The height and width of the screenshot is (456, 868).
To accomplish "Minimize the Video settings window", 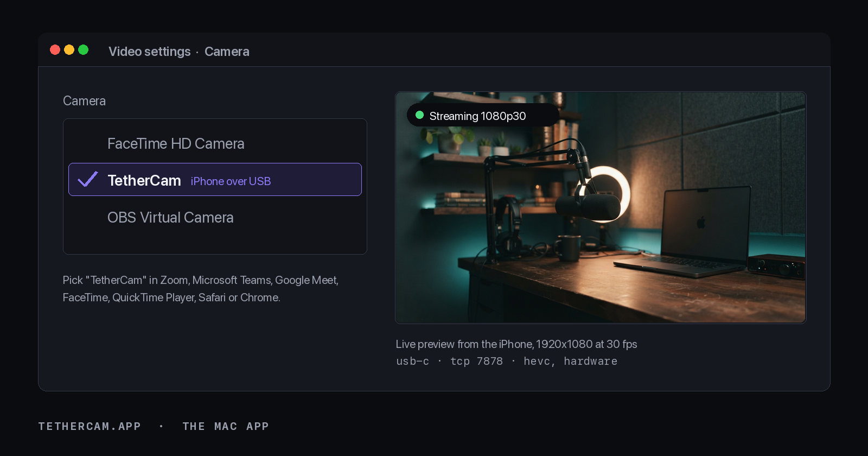I will (69, 50).
